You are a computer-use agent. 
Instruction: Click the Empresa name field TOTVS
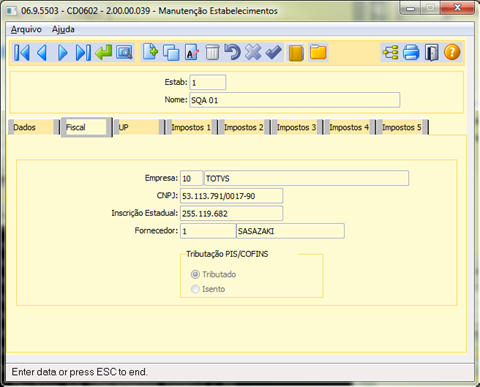point(306,178)
